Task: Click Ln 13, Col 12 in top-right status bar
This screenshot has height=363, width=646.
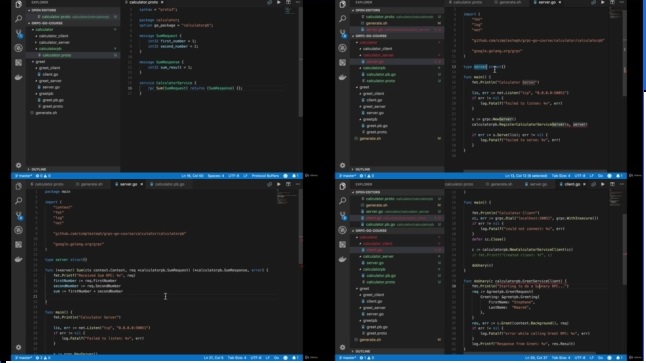Action: 526,176
